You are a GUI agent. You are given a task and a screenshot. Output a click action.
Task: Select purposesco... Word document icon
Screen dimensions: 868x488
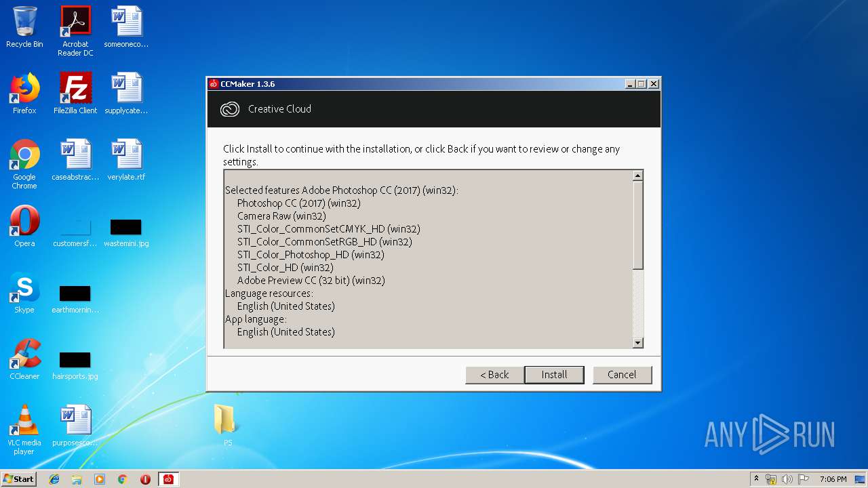tap(75, 426)
